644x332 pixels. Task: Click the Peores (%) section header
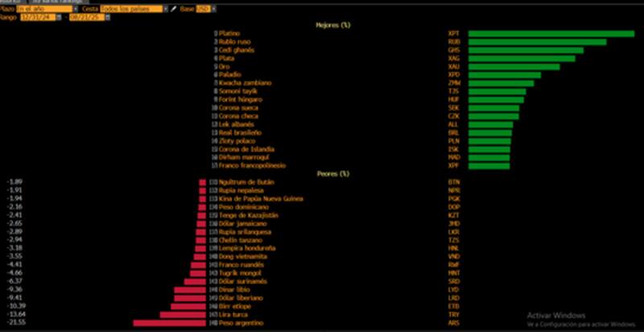click(x=332, y=173)
